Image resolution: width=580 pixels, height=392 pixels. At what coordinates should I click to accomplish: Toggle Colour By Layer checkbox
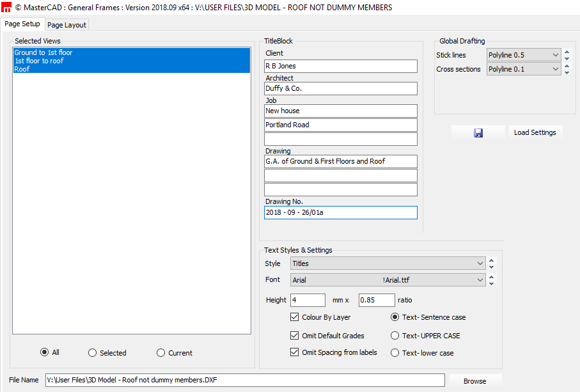[x=295, y=317]
